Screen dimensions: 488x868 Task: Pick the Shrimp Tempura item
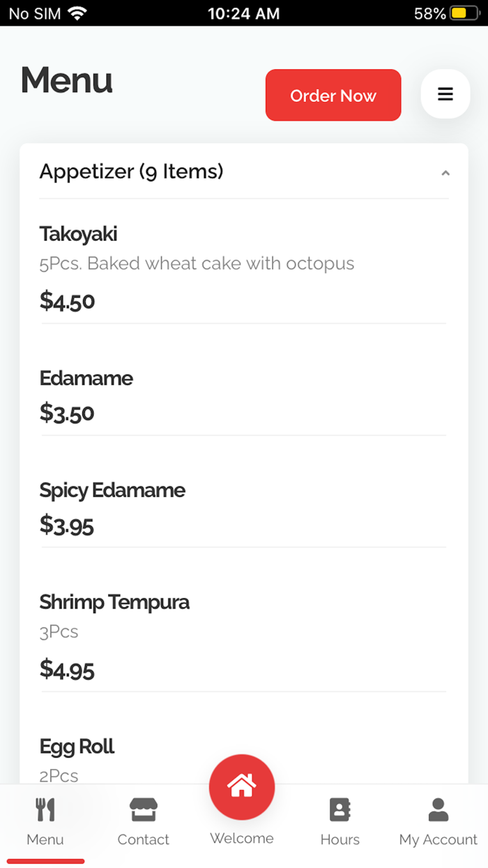tap(114, 601)
